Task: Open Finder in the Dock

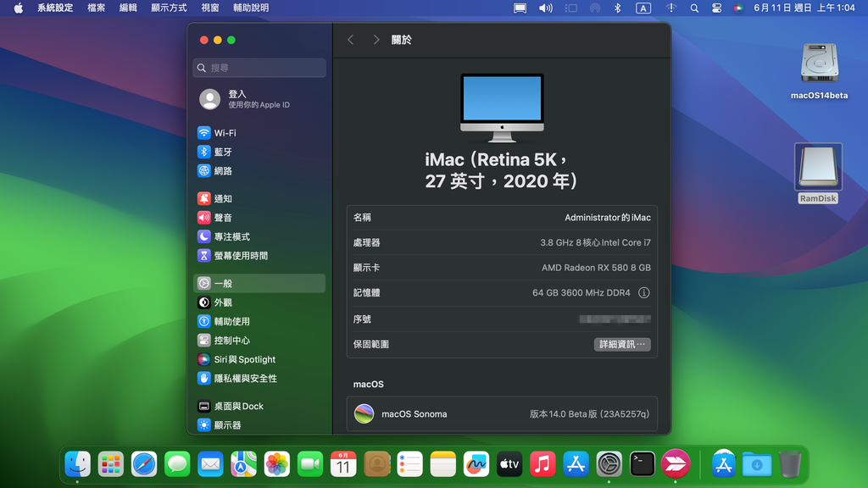Action: (77, 464)
